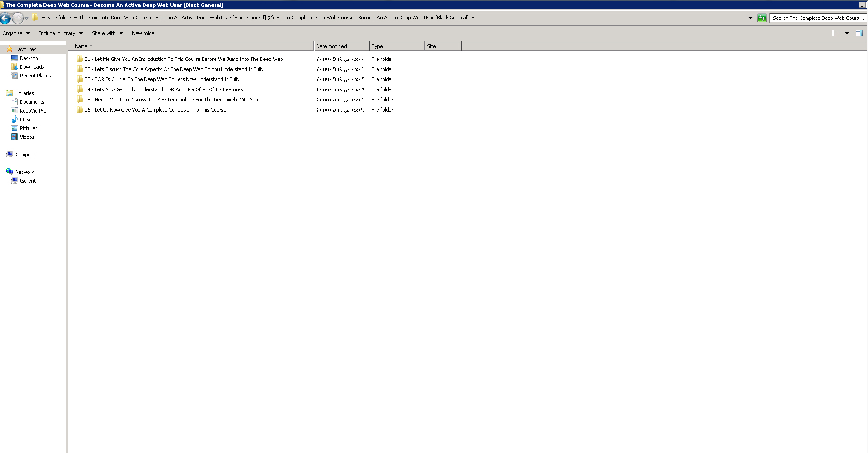Open KeepVid Pro library
The width and height of the screenshot is (868, 453).
(x=33, y=111)
